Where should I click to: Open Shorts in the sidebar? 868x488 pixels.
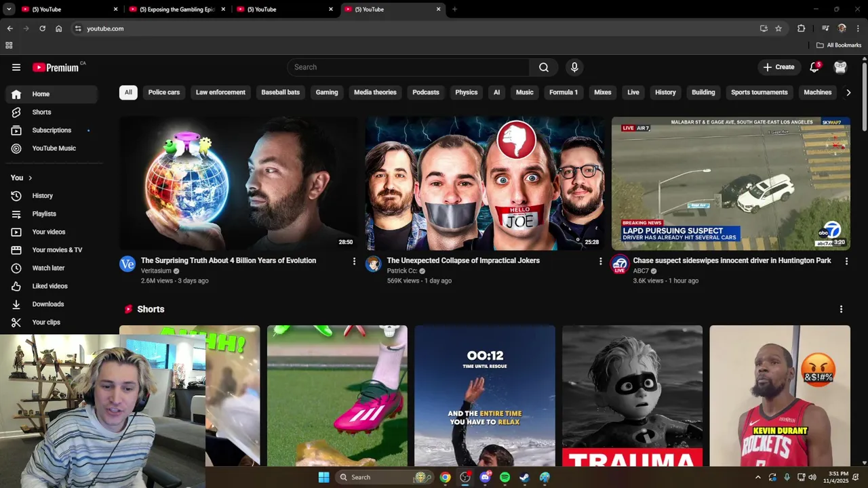52,112
